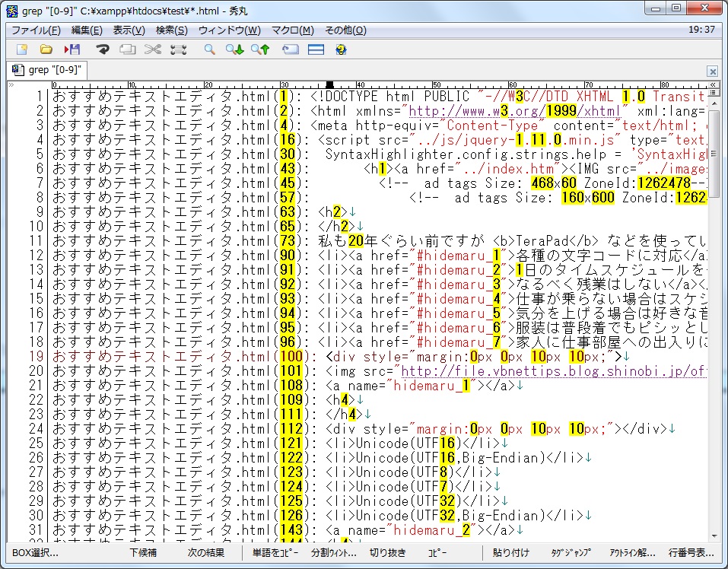Click the タグジャンプ function key button
The width and height of the screenshot is (728, 569).
(571, 553)
